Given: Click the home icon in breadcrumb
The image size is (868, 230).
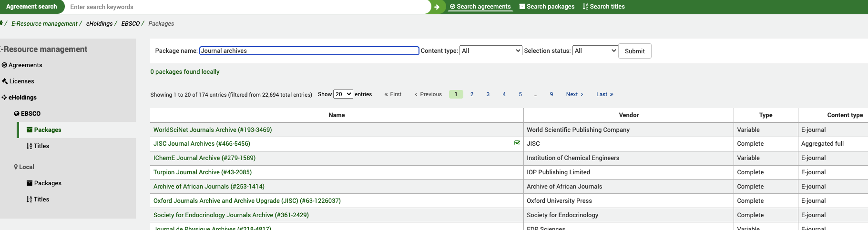Looking at the screenshot, I should pos(1,23).
